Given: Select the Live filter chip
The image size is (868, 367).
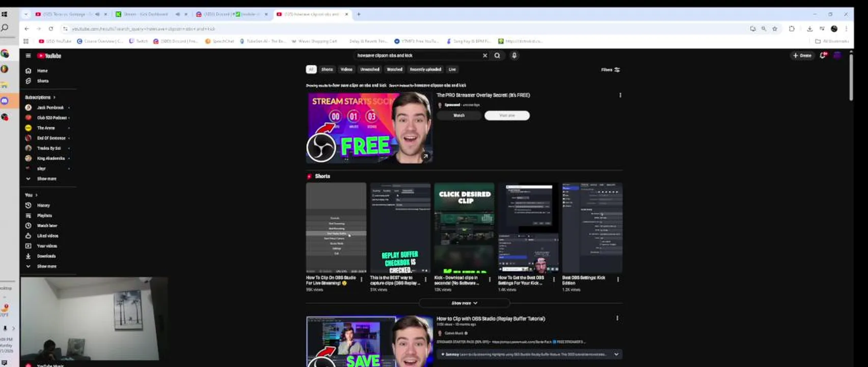Looking at the screenshot, I should tap(452, 69).
